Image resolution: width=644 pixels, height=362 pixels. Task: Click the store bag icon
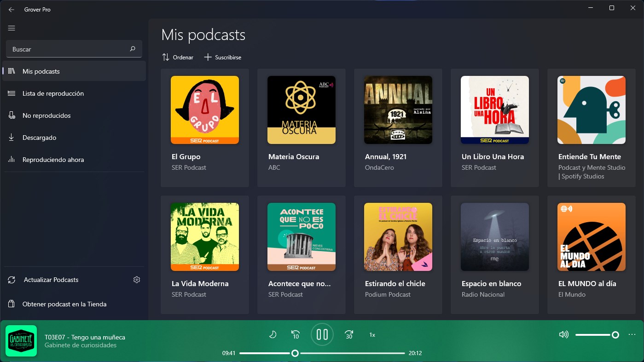(12, 304)
